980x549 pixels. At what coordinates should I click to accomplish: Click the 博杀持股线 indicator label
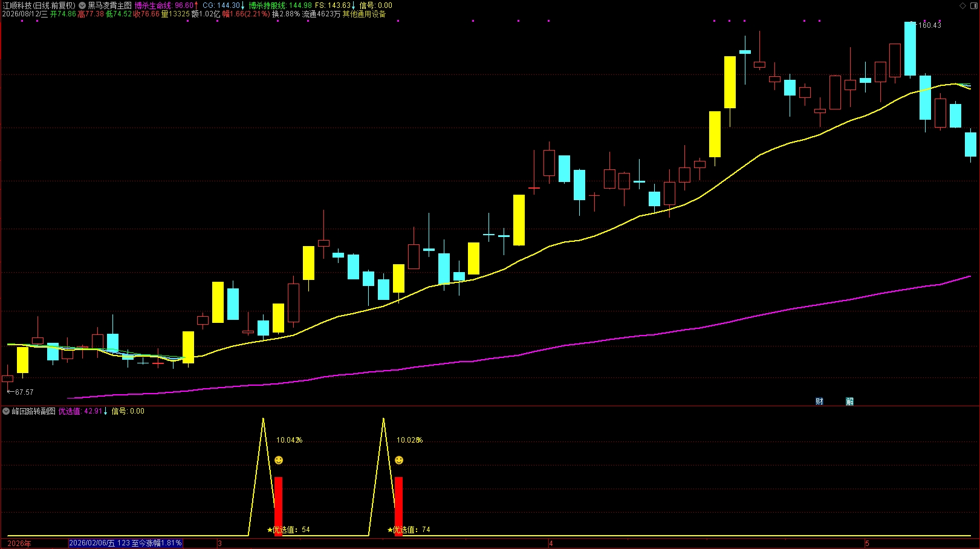coord(267,5)
